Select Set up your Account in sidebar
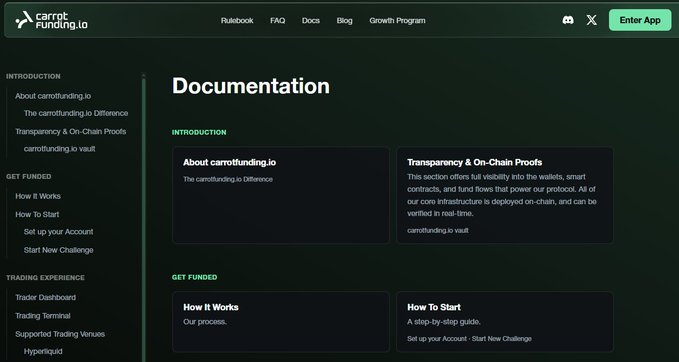The image size is (679, 362). click(58, 232)
